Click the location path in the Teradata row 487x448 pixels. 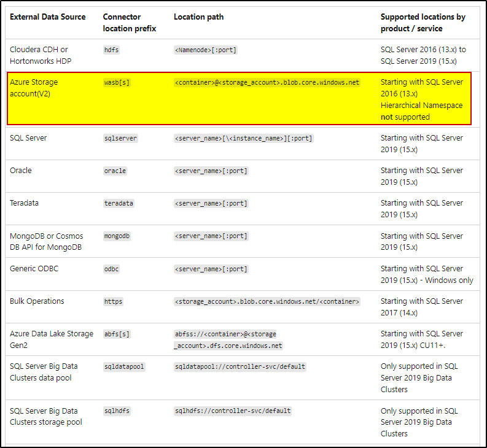pos(211,203)
